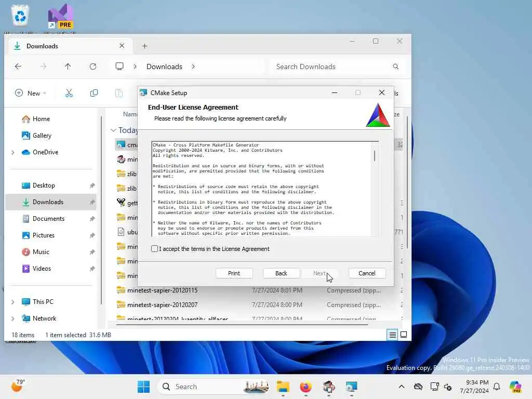This screenshot has height=399, width=532.
Task: Refresh the Downloads folder
Action: (x=93, y=66)
